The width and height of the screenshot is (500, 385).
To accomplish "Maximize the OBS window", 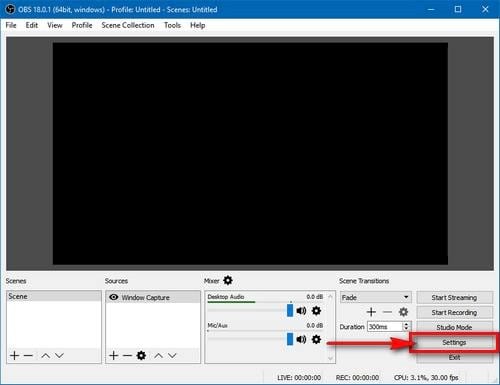I will pos(458,9).
